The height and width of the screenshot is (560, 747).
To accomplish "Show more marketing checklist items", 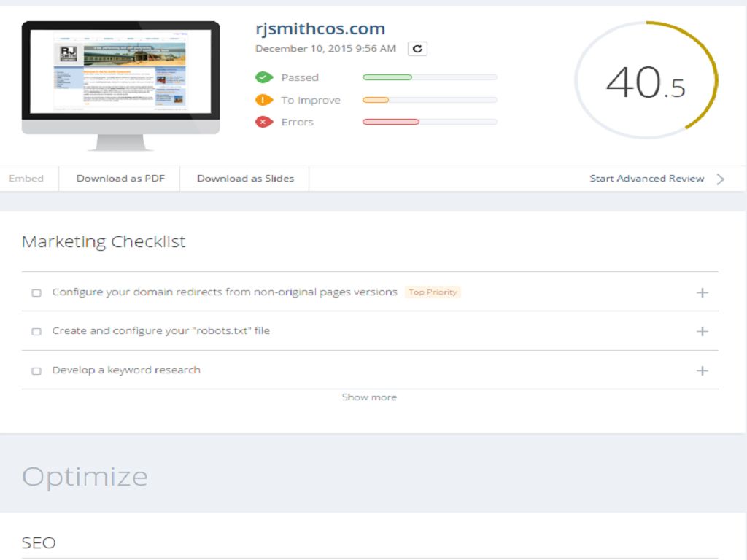I will point(369,397).
